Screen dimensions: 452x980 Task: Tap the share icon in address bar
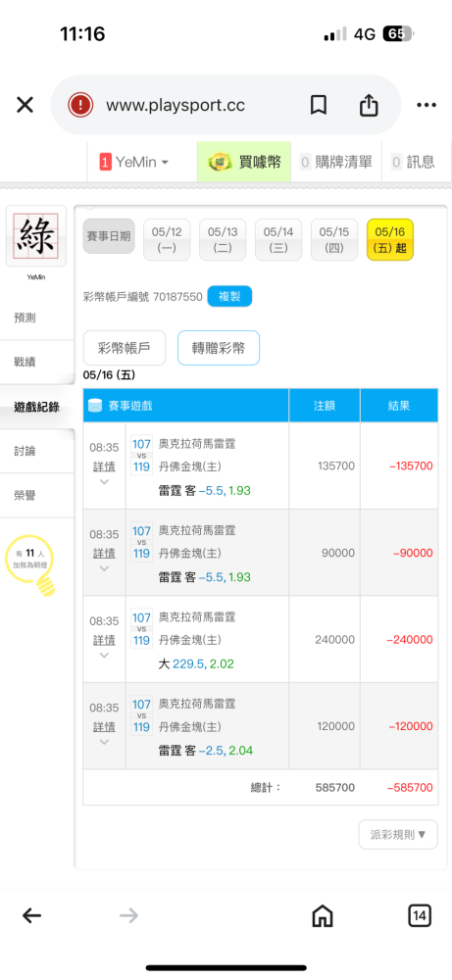pos(369,105)
